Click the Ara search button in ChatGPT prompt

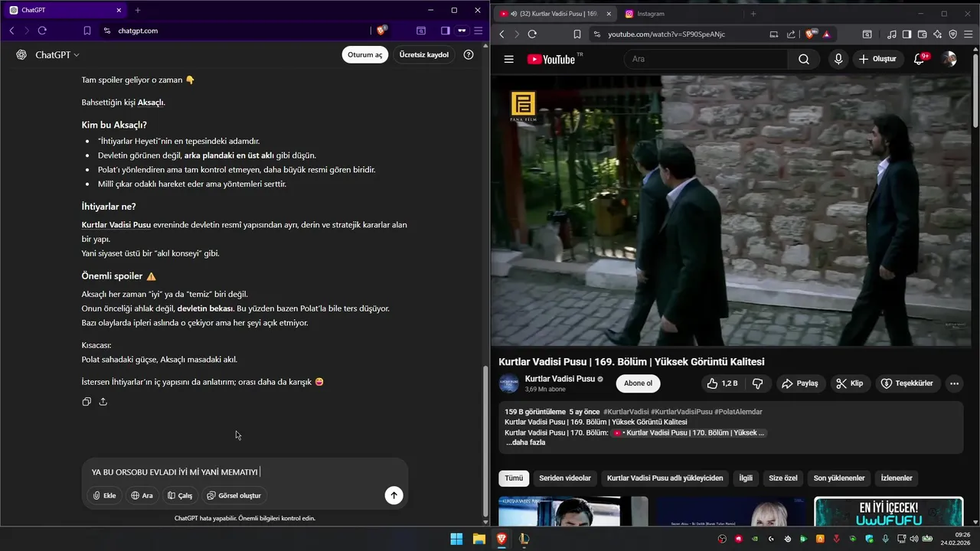[x=142, y=496]
